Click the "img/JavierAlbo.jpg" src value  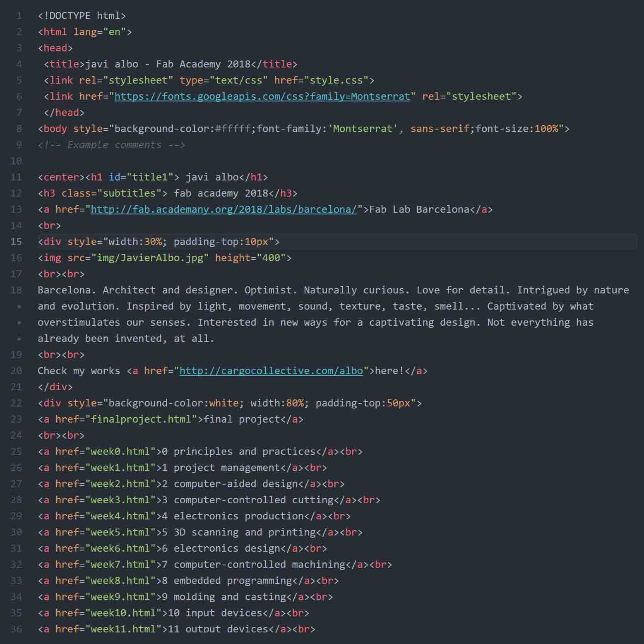point(150,258)
